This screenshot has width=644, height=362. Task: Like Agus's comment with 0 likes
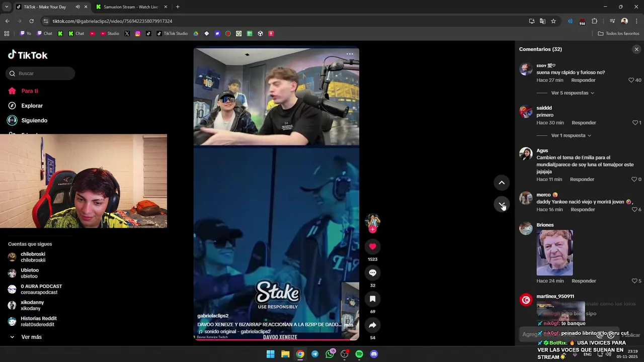click(634, 179)
